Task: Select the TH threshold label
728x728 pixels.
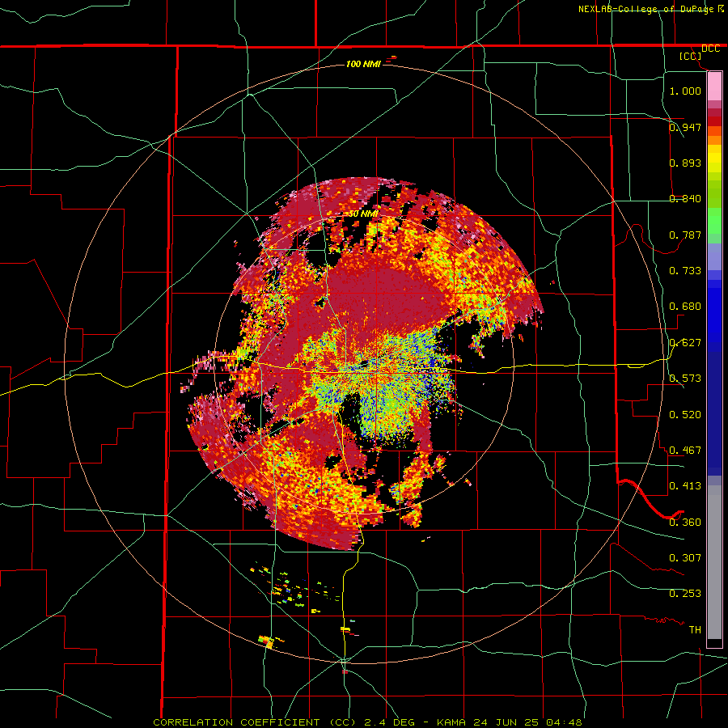Action: [695, 630]
